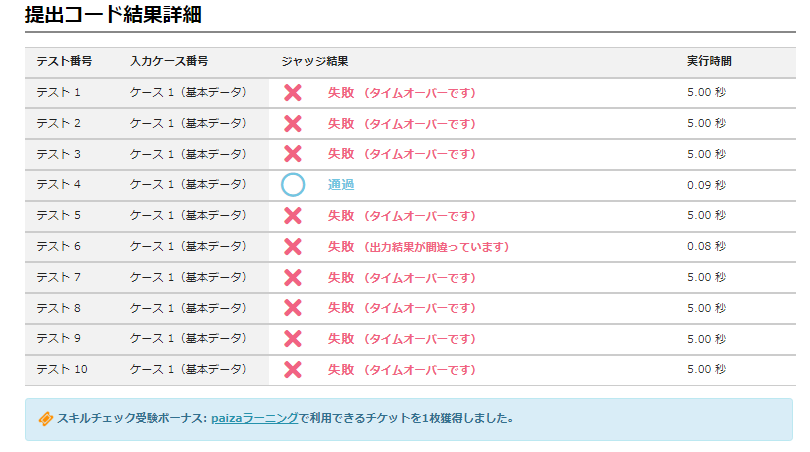Click the red X icon for テスト 8
Viewport: 810px width, 452px height.
point(293,308)
